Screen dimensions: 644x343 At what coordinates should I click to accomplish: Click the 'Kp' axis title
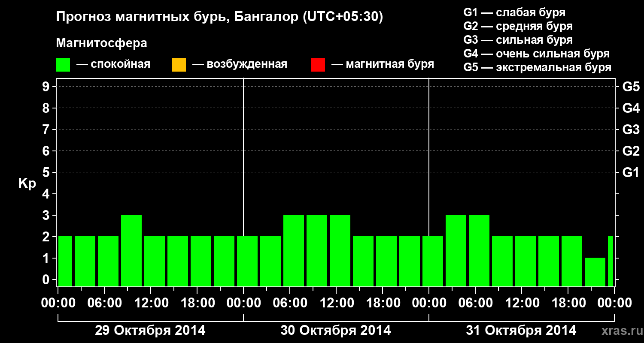[27, 184]
